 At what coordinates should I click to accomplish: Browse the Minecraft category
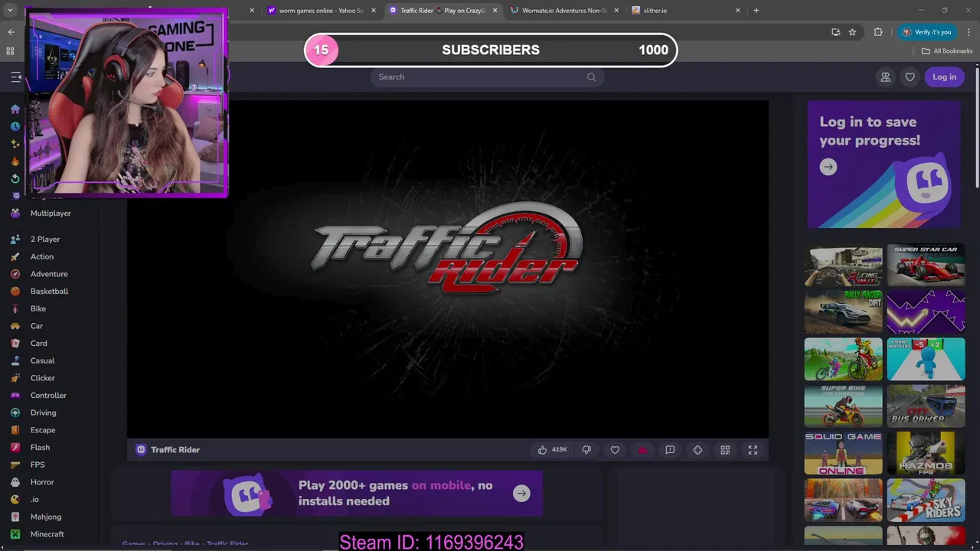[x=47, y=534]
